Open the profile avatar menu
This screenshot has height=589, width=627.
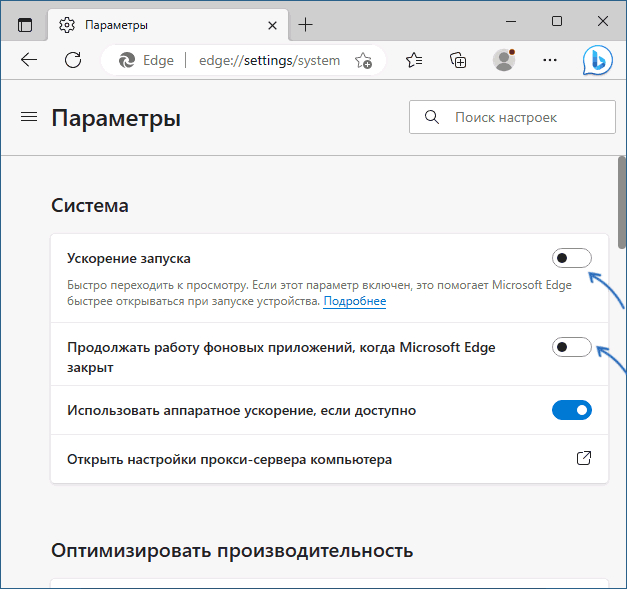pyautogui.click(x=504, y=60)
